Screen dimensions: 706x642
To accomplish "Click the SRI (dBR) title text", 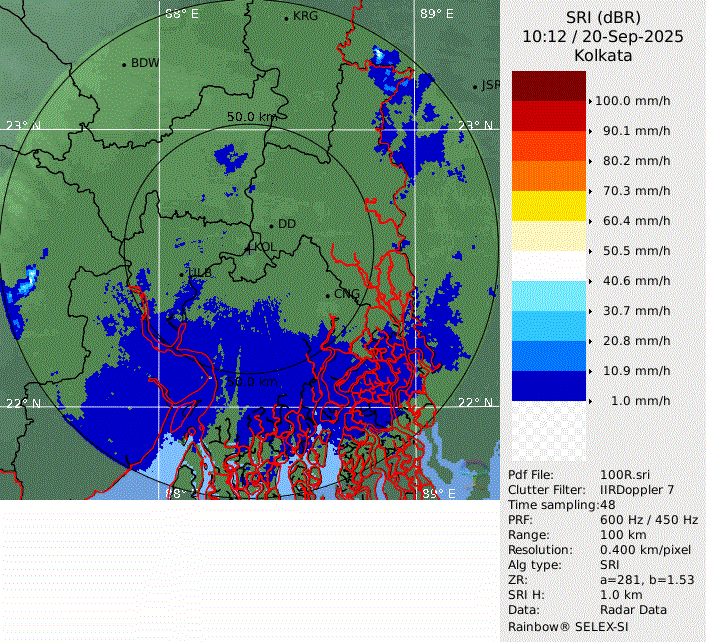I will 603,18.
